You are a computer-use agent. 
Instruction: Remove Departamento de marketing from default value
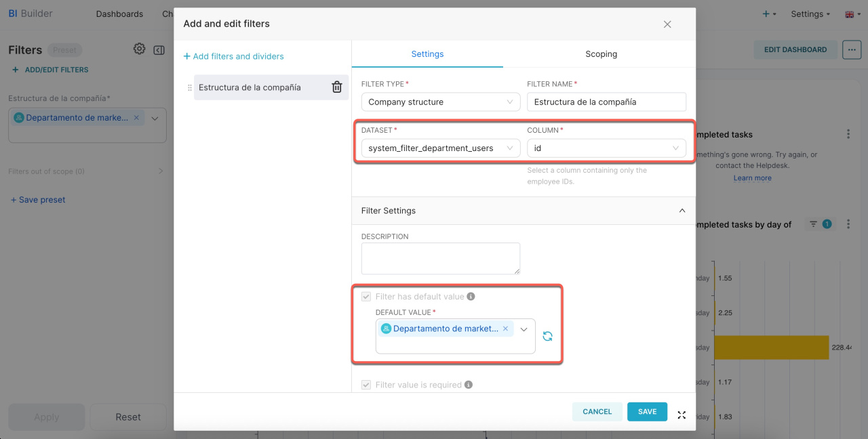coord(505,329)
